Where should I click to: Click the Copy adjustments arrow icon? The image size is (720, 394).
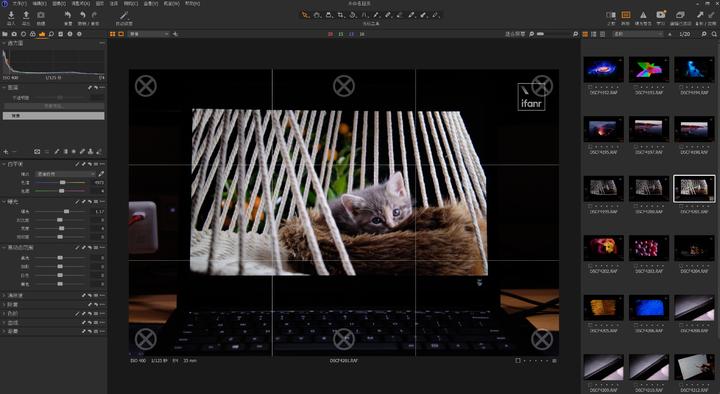700,15
